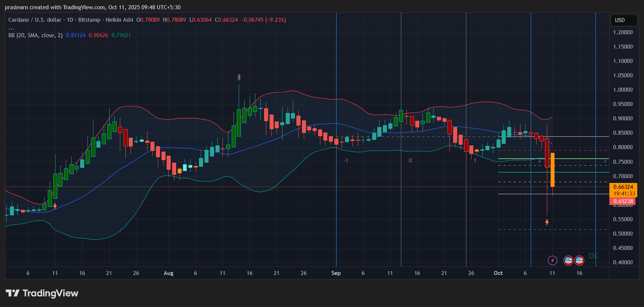Click the purple lightning bolt event icon
The width and height of the screenshot is (644, 307).
[552, 261]
